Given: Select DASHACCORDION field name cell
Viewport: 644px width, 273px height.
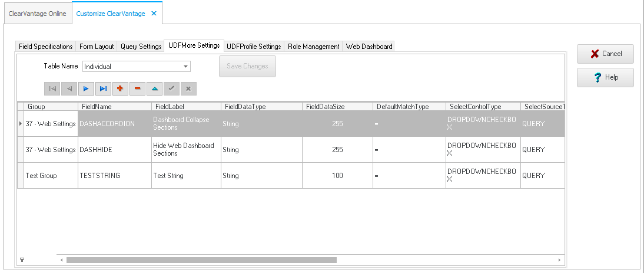Looking at the screenshot, I should click(115, 124).
